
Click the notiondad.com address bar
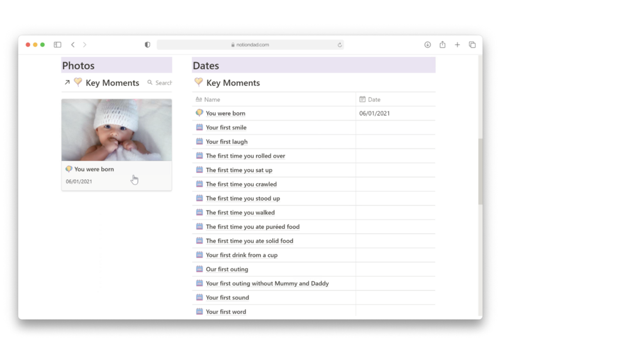tap(250, 45)
